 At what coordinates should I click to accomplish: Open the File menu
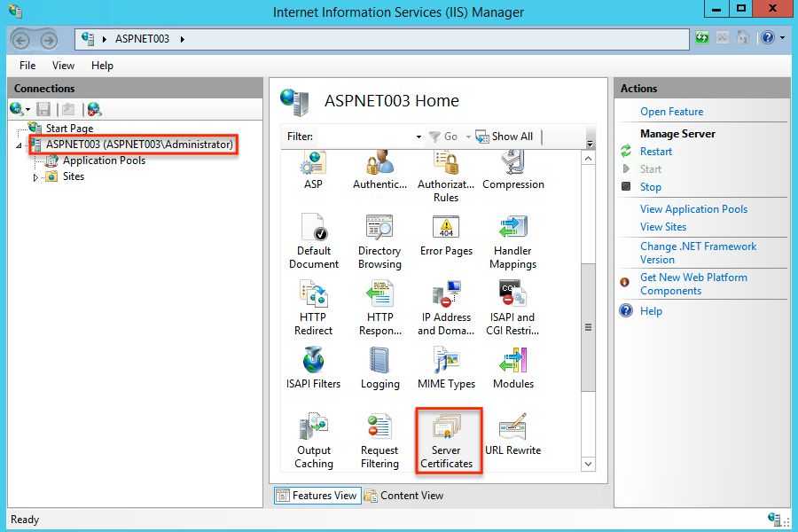tap(27, 66)
